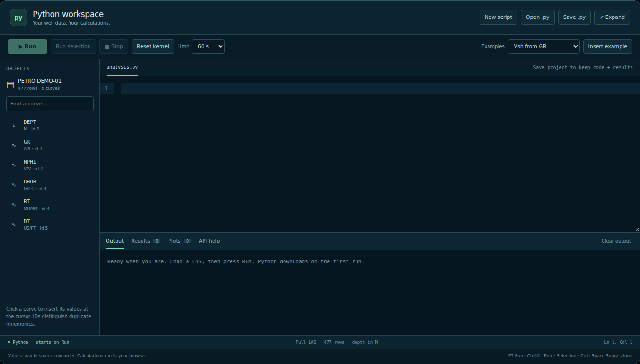Click the py logo icon
Screen dimensions: 640x364
click(x=18, y=17)
